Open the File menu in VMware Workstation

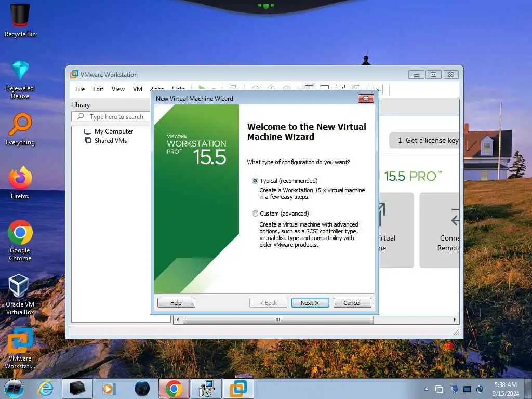coord(80,89)
